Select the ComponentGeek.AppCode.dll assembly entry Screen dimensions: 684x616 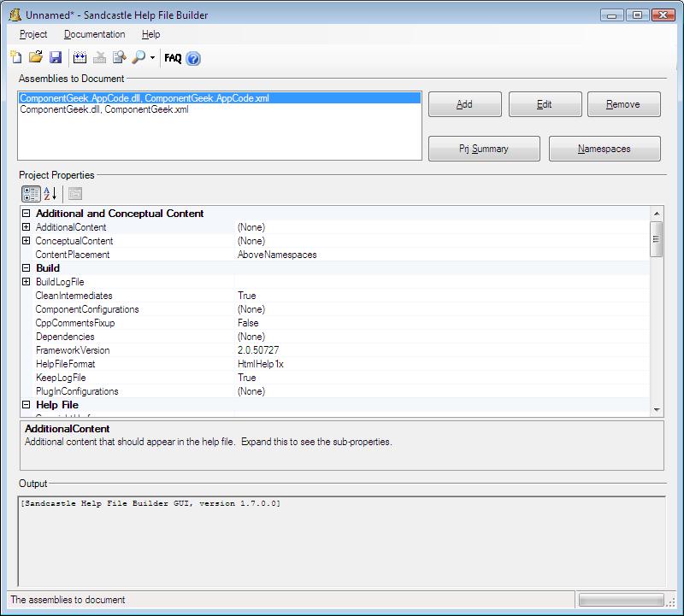coord(220,98)
